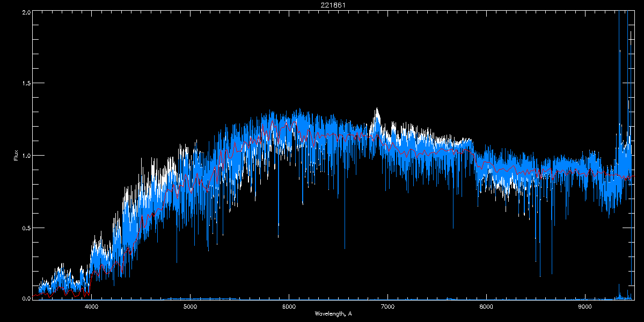Select the 7000 wavelength tick label

coord(387,307)
